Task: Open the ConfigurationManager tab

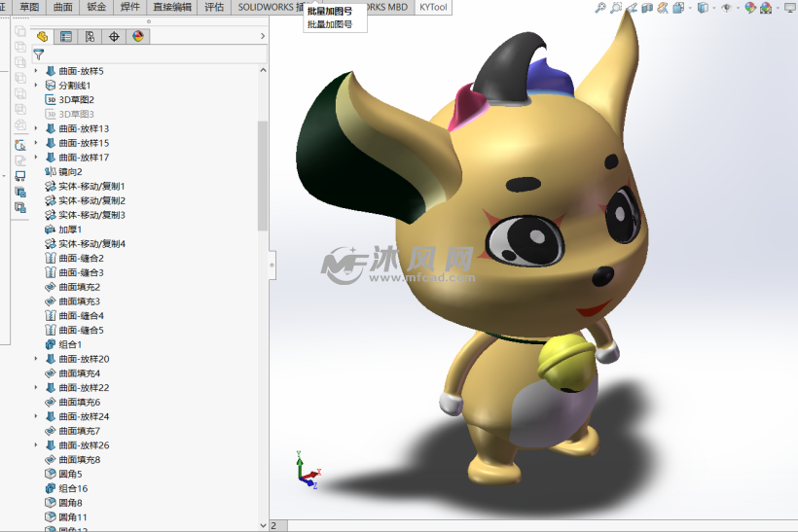Action: tap(90, 36)
